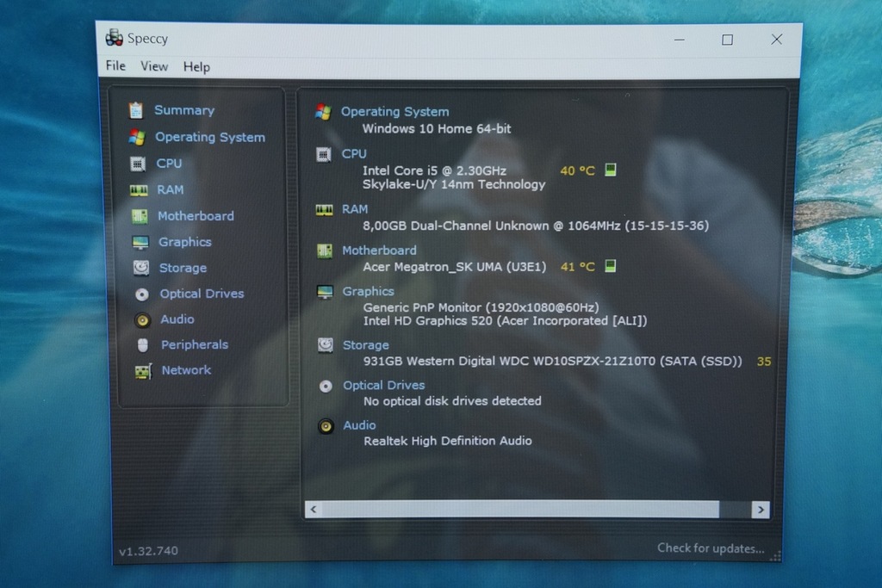Screen dimensions: 882x588
Task: Click the text Windows 10 Home 64-bit
Action: 437,129
